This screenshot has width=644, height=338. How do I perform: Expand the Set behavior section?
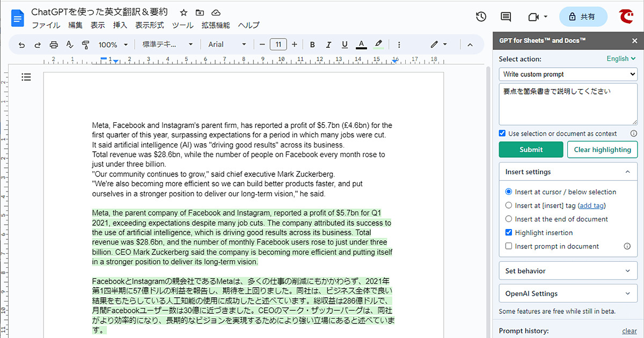coord(568,271)
